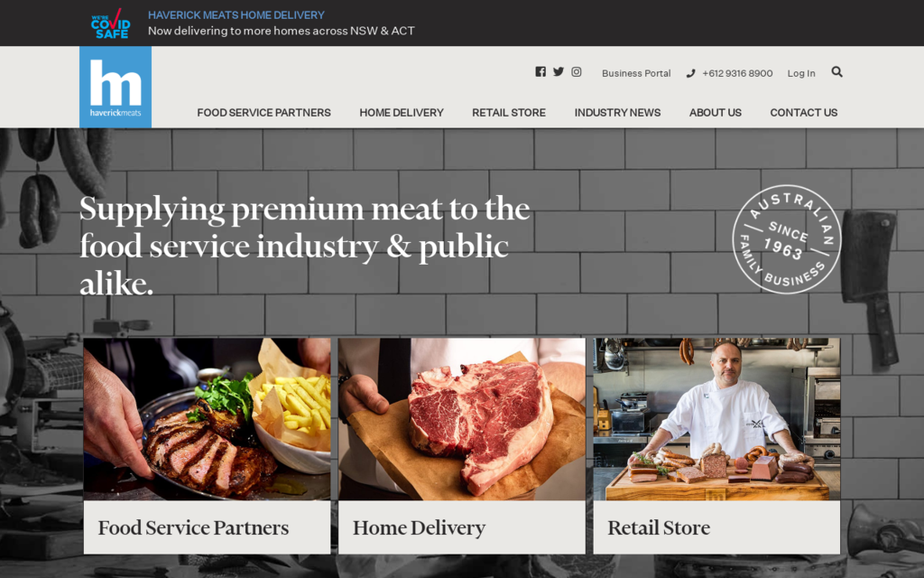Call the +612 9316 8900 number link
Image resolution: width=924 pixels, height=578 pixels.
(x=737, y=73)
